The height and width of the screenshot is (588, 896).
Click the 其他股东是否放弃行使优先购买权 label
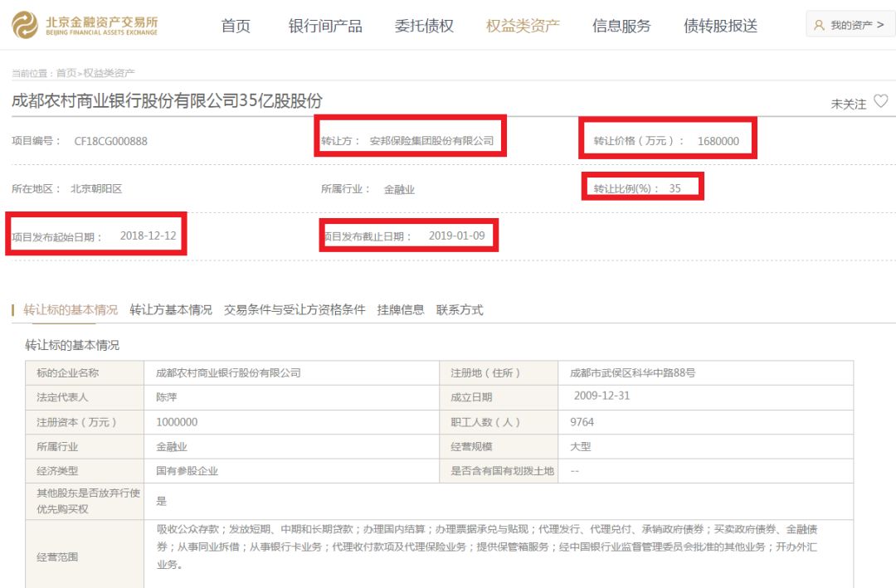(x=88, y=501)
